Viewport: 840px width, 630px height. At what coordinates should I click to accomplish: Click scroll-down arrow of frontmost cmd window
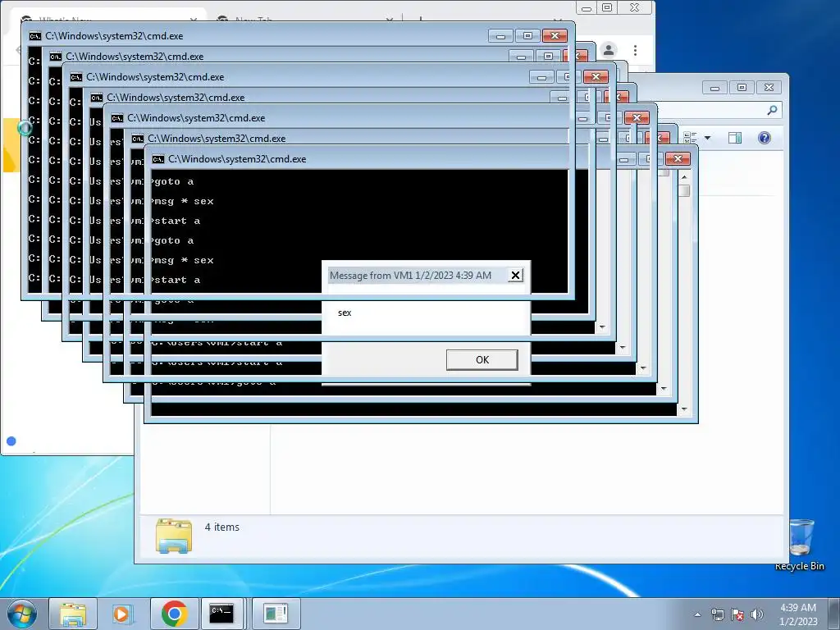pos(684,410)
